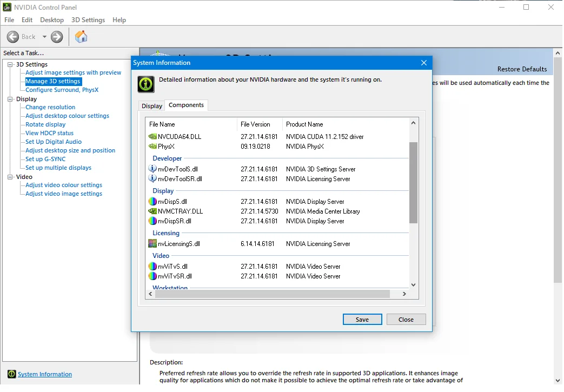Select Adjust video colour settings
564x392 pixels.
click(64, 185)
